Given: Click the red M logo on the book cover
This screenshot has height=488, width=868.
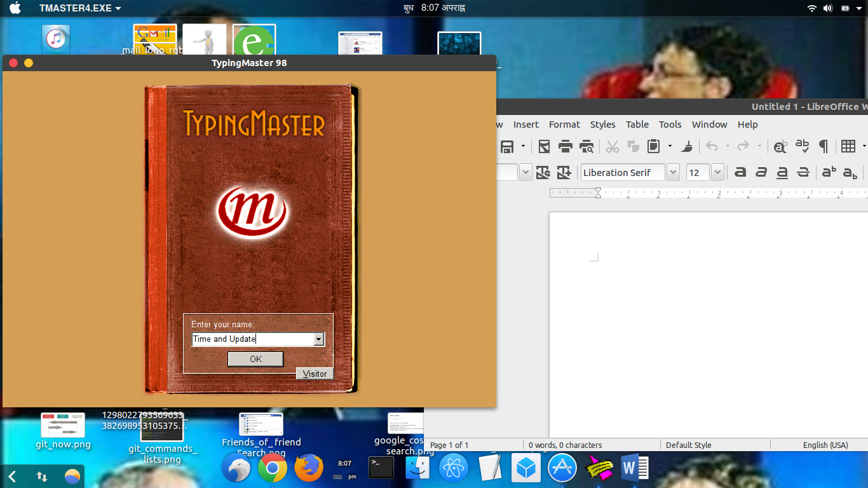Looking at the screenshot, I should pyautogui.click(x=251, y=211).
